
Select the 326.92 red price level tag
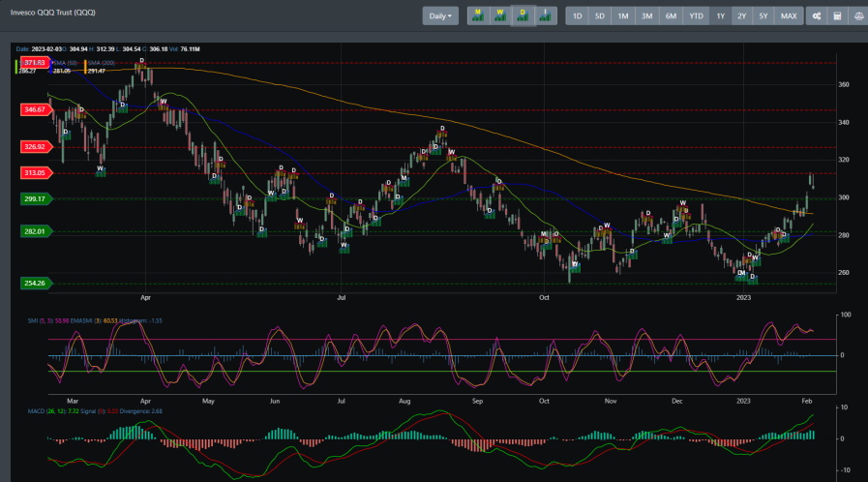point(35,147)
